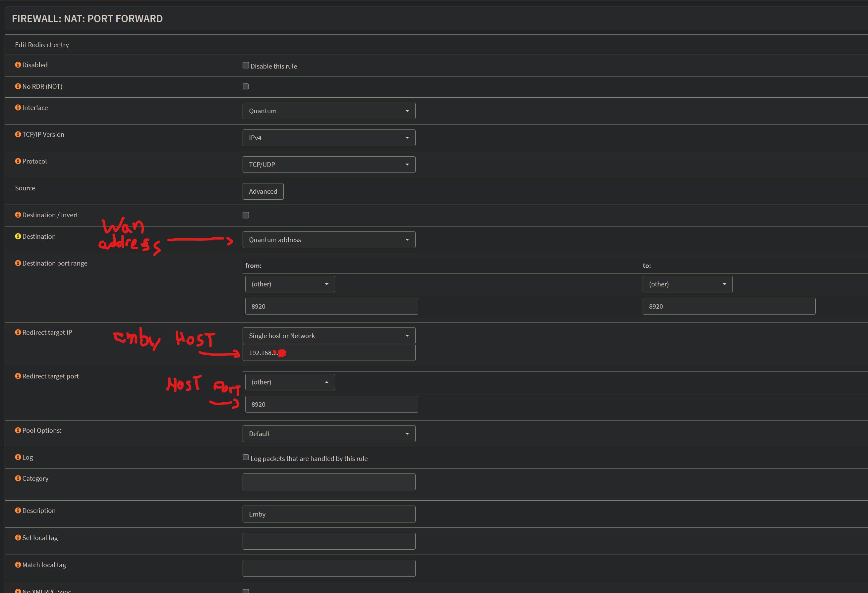This screenshot has width=868, height=593.
Task: Click the Redirect target port input field
Action: coord(331,404)
